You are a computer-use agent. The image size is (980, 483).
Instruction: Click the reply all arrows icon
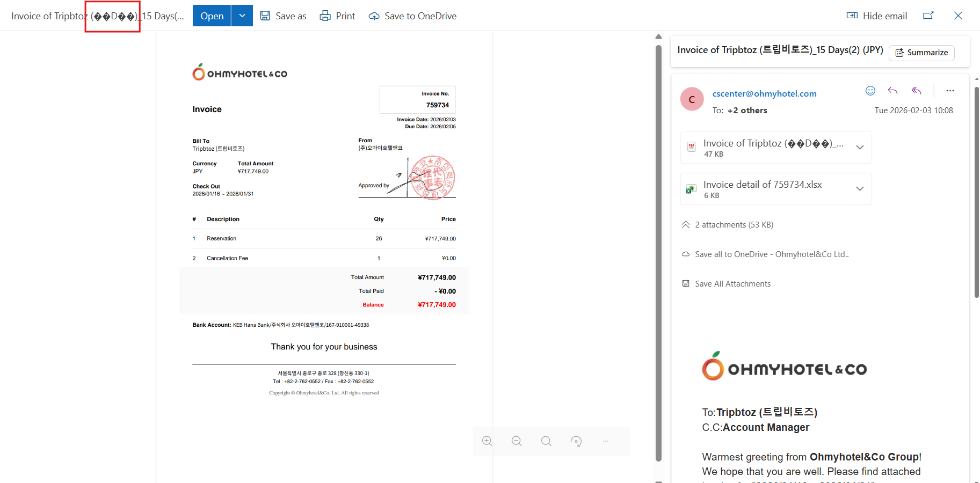click(917, 91)
